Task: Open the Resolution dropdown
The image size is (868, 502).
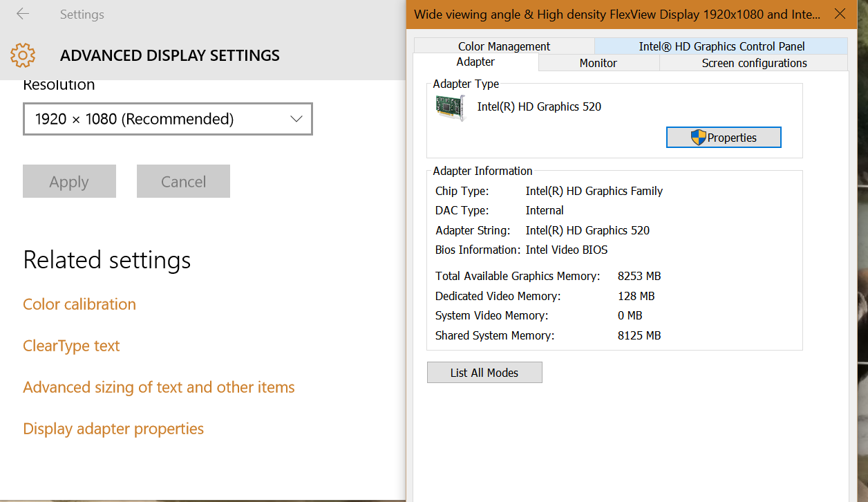Action: 168,119
